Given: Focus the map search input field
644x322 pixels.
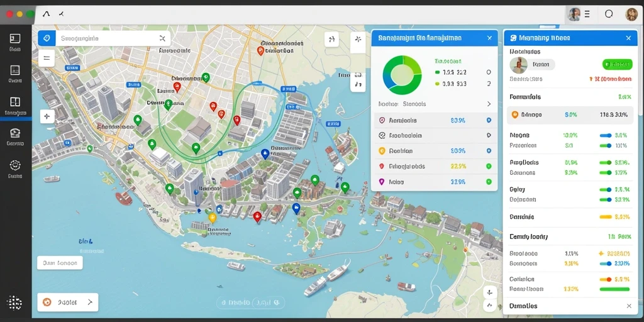Looking at the screenshot, I should [x=106, y=38].
